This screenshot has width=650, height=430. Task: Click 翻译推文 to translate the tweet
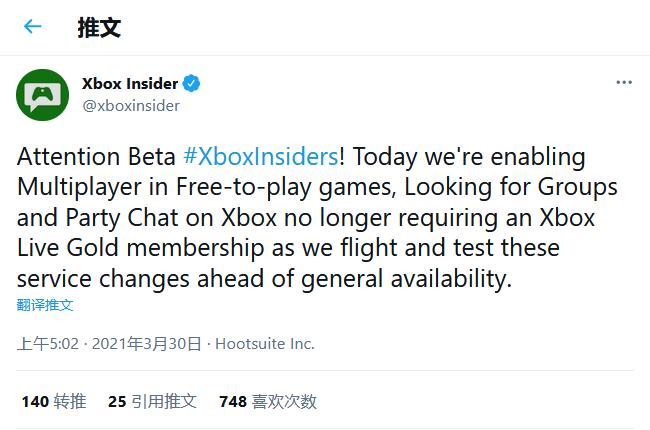[45, 305]
